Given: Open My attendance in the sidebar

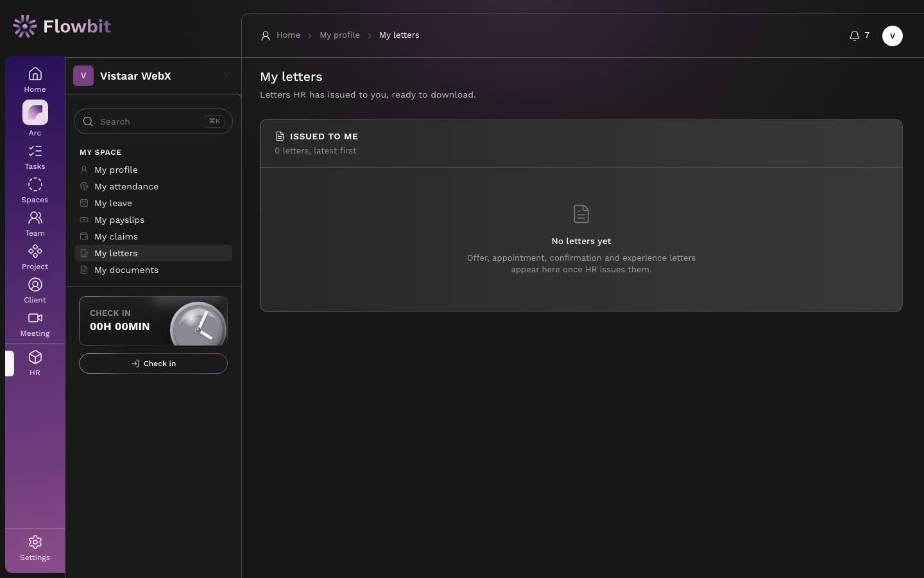Looking at the screenshot, I should 153,186.
